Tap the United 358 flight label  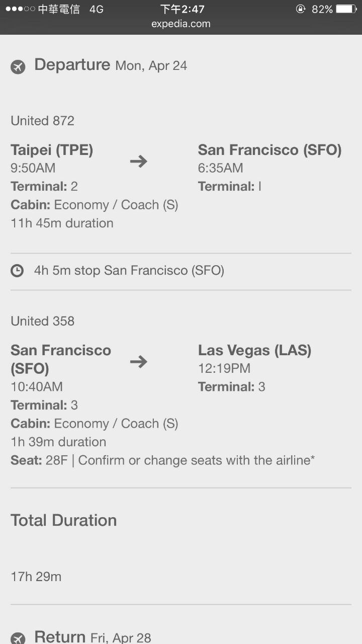43,321
